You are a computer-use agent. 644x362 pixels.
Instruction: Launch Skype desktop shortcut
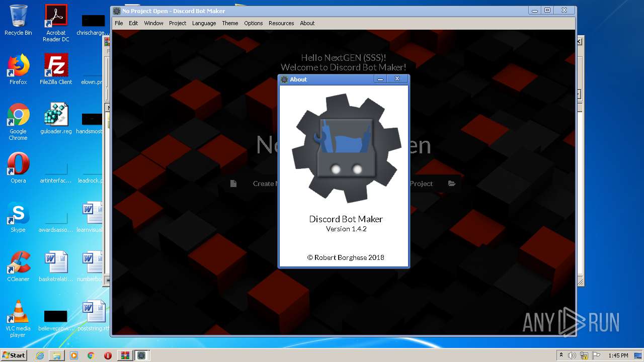click(18, 217)
